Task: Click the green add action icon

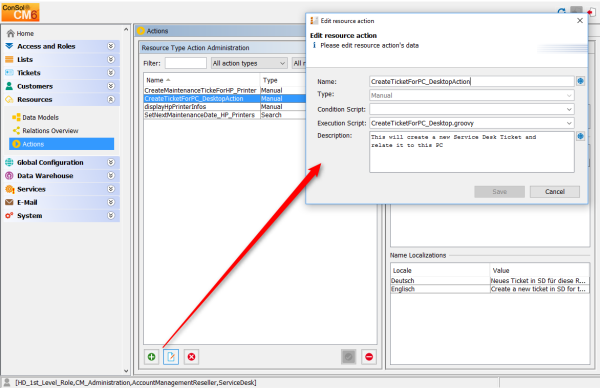Action: (152, 357)
